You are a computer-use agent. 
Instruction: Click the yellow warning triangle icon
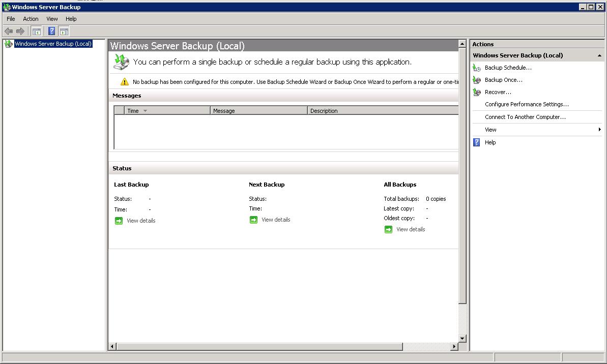tap(124, 82)
